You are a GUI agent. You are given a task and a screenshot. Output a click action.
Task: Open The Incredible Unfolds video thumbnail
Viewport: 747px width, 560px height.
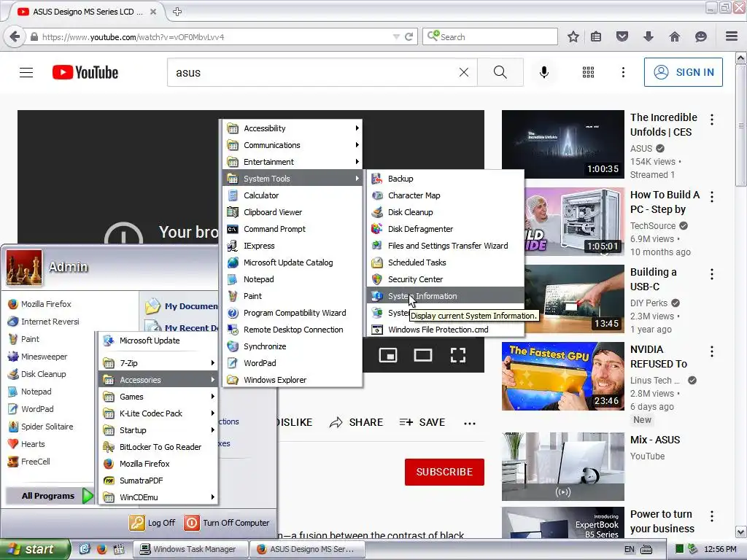(562, 144)
